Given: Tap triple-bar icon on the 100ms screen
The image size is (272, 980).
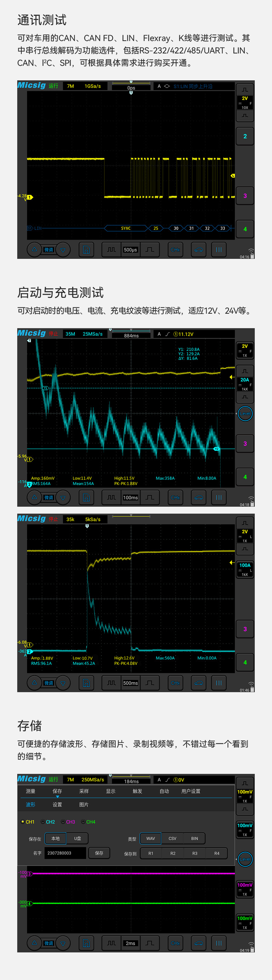Looking at the screenshot, I should pos(219,498).
